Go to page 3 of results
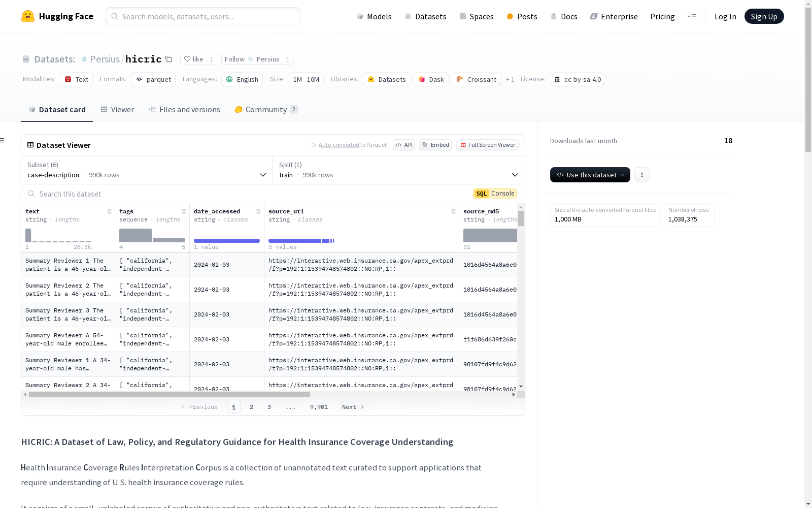 (269, 407)
